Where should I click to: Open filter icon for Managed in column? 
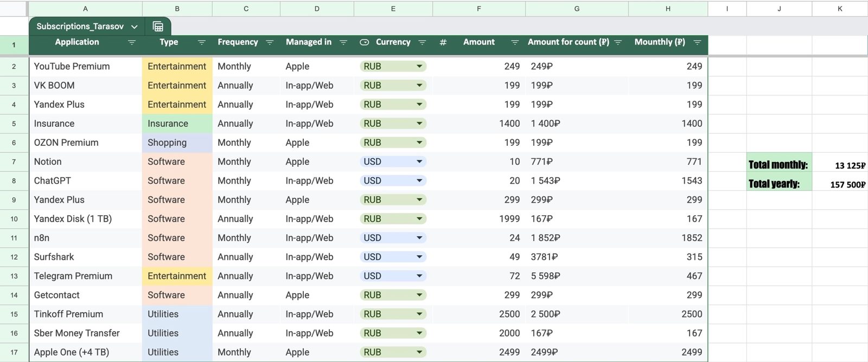(343, 42)
